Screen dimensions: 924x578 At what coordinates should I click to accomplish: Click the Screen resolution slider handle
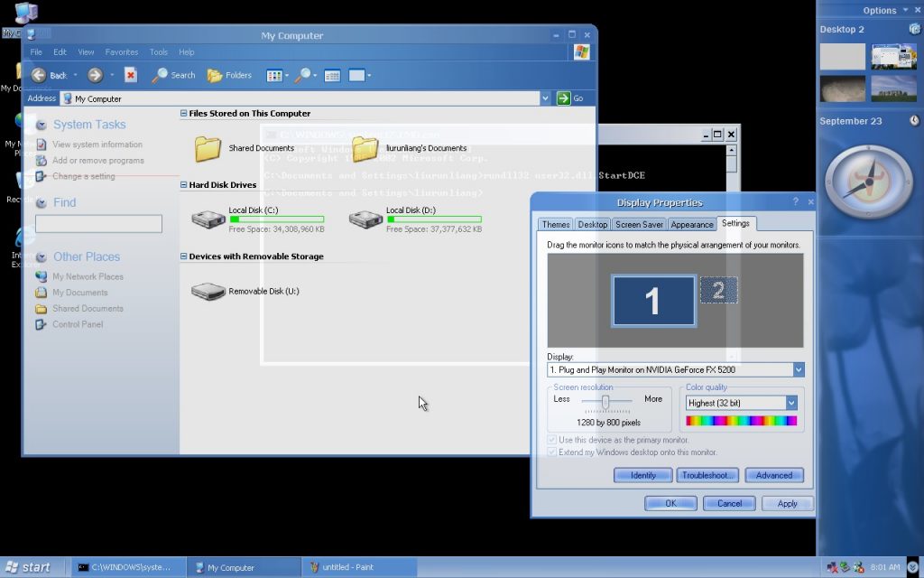605,402
